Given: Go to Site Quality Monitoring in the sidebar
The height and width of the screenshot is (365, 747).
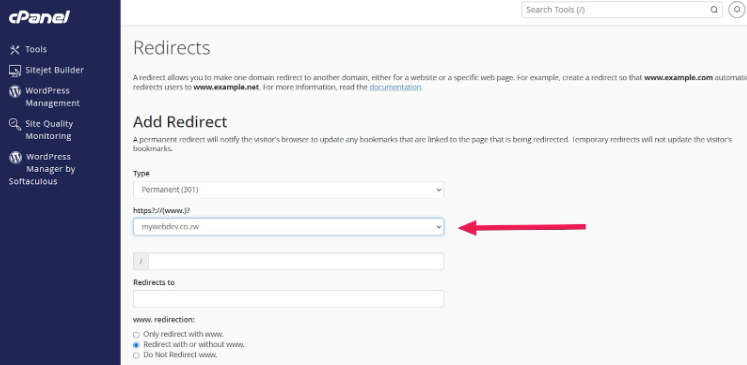Looking at the screenshot, I should pyautogui.click(x=49, y=130).
